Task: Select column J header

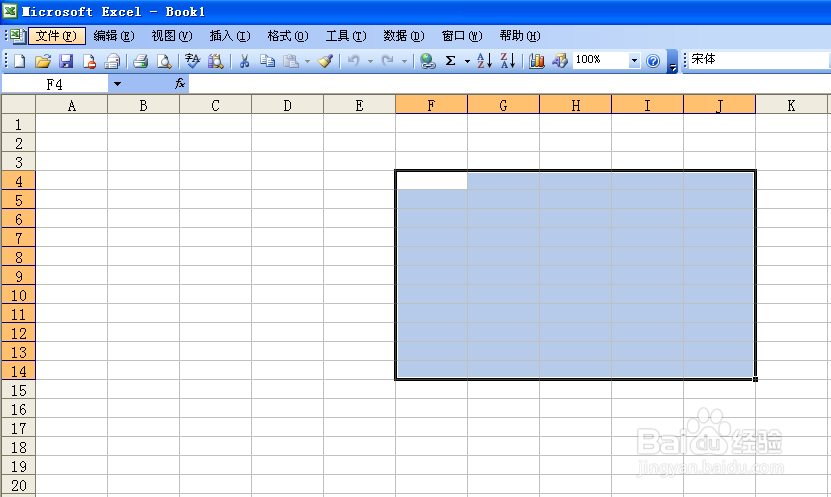Action: [719, 105]
